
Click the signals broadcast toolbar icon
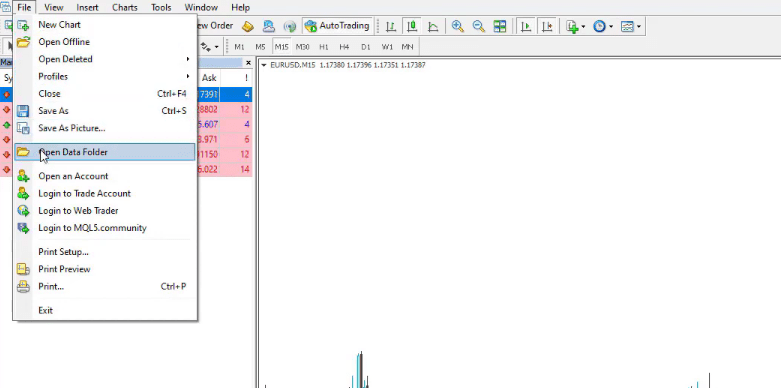click(x=289, y=26)
